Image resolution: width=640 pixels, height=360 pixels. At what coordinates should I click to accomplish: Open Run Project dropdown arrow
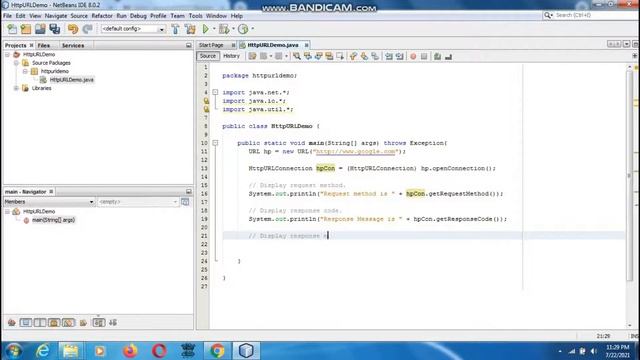point(214,29)
